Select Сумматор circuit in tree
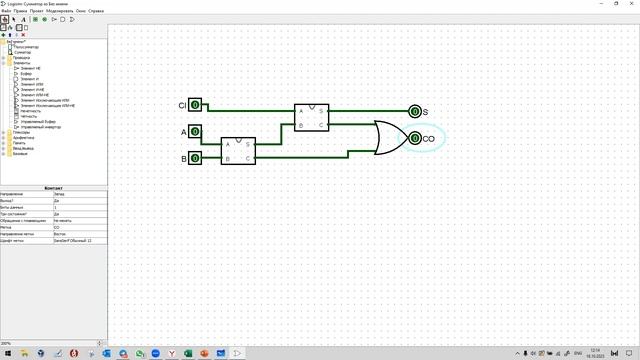This screenshot has width=640, height=360. [22, 52]
